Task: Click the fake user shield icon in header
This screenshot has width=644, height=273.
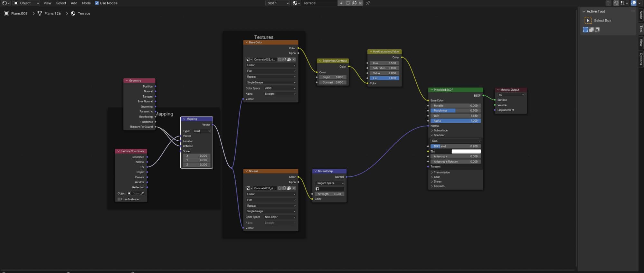Action: pyautogui.click(x=348, y=3)
